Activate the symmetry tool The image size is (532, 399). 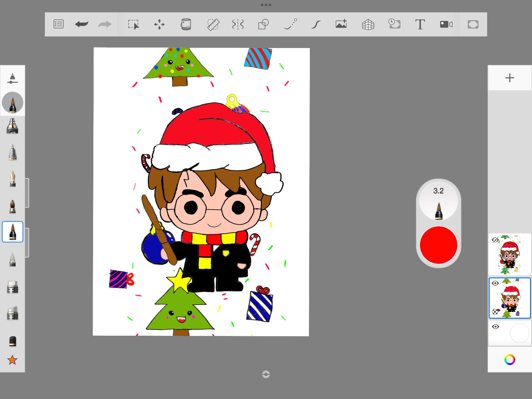(x=238, y=24)
